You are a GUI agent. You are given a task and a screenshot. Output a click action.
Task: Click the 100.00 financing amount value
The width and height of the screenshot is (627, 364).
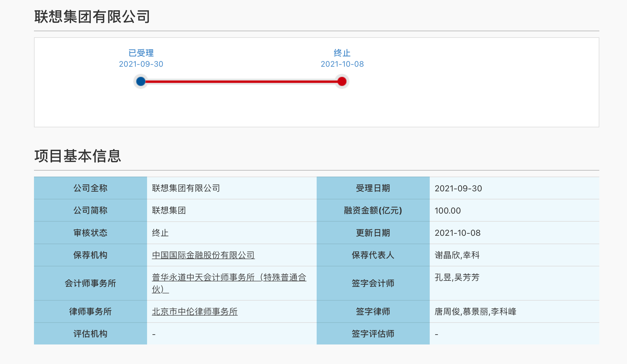click(447, 211)
